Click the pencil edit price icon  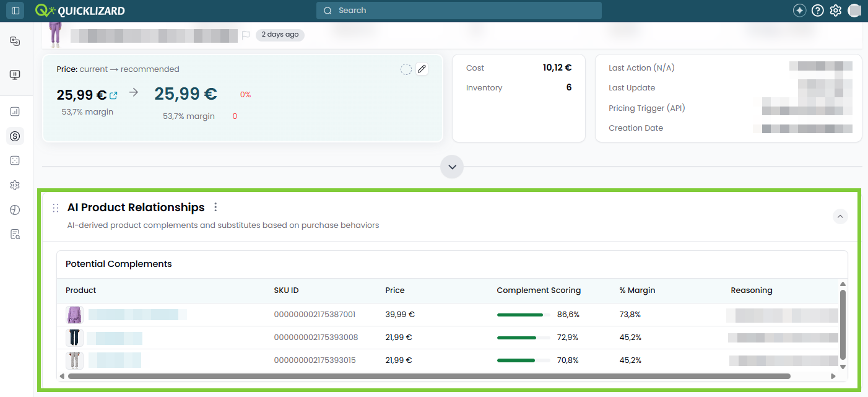click(x=422, y=69)
